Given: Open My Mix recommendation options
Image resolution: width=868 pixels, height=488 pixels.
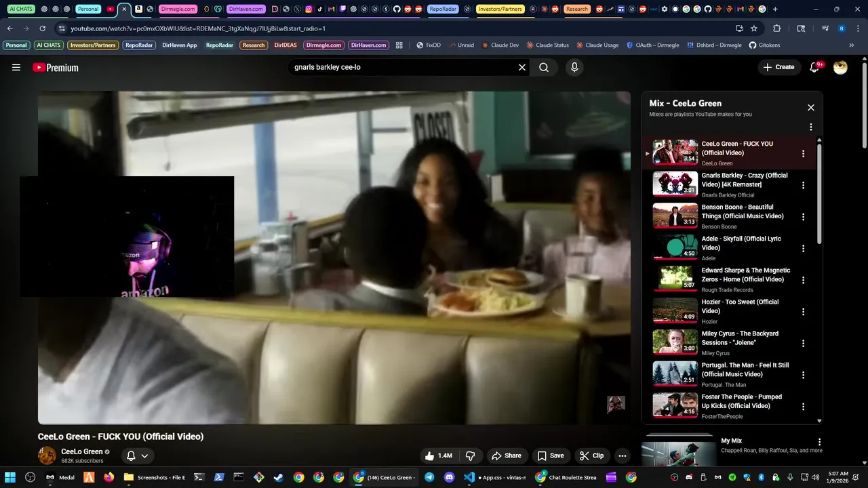Looking at the screenshot, I should point(819,442).
